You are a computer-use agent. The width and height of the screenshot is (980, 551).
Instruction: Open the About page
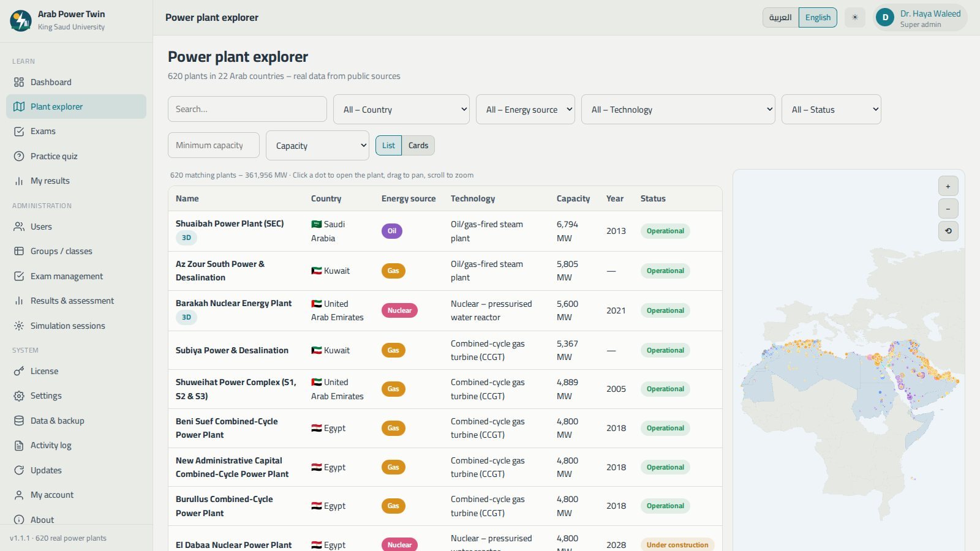tap(76, 519)
